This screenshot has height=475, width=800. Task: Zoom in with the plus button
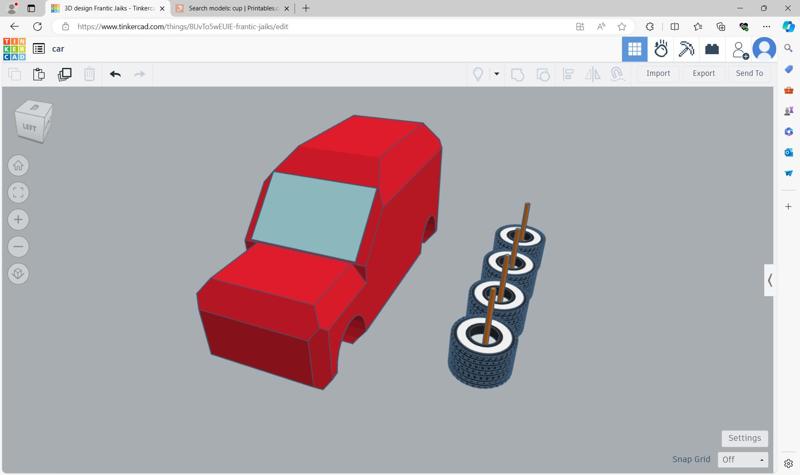point(18,220)
